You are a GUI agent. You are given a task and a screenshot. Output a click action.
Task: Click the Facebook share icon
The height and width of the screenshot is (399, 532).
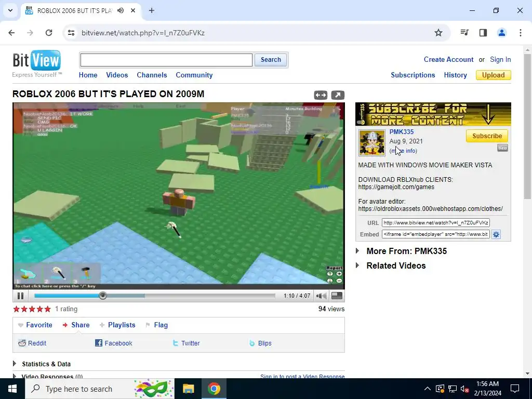pyautogui.click(x=98, y=343)
